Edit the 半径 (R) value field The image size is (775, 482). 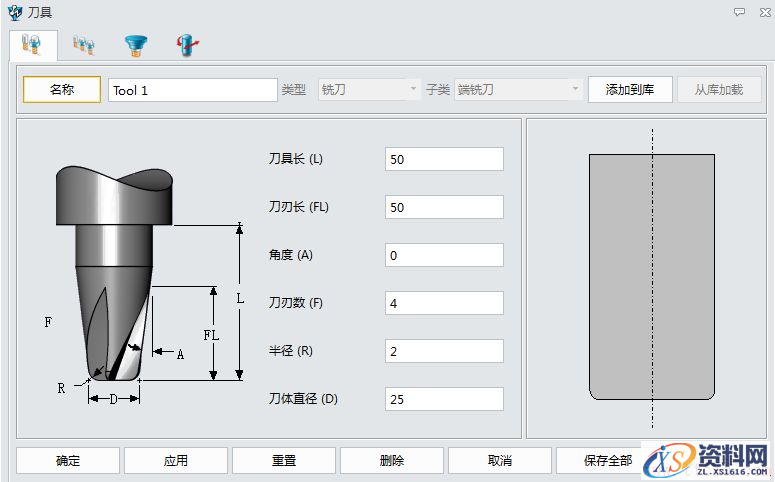point(444,351)
